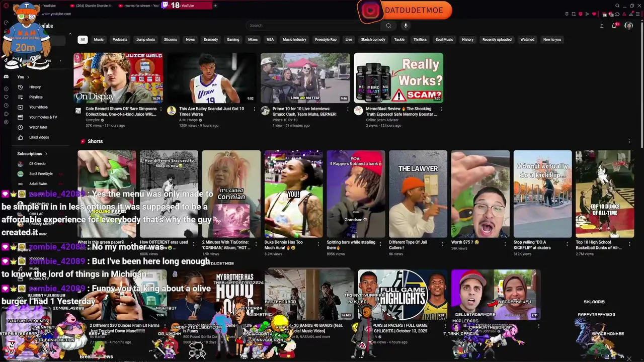This screenshot has height=362, width=644.
Task: Select the Music filter chip
Action: [99, 39]
